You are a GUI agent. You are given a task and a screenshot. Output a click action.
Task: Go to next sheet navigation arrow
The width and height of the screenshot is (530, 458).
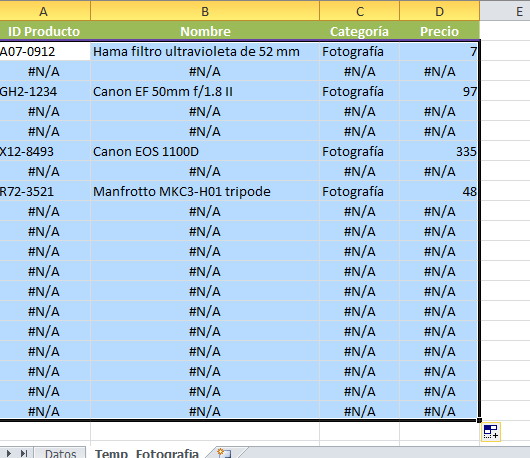[x=9, y=453]
